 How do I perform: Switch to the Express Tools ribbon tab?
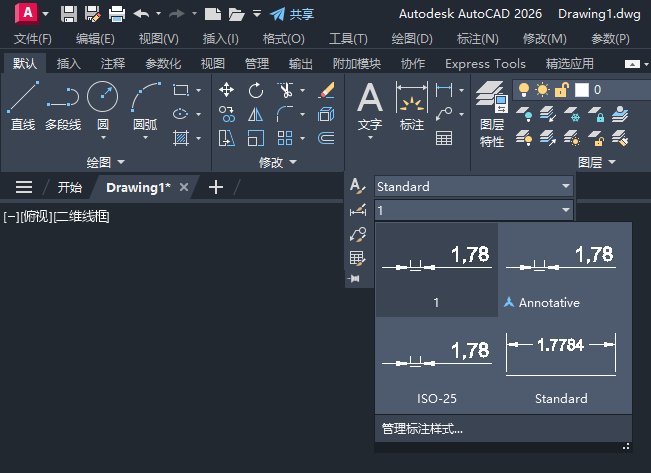point(485,64)
